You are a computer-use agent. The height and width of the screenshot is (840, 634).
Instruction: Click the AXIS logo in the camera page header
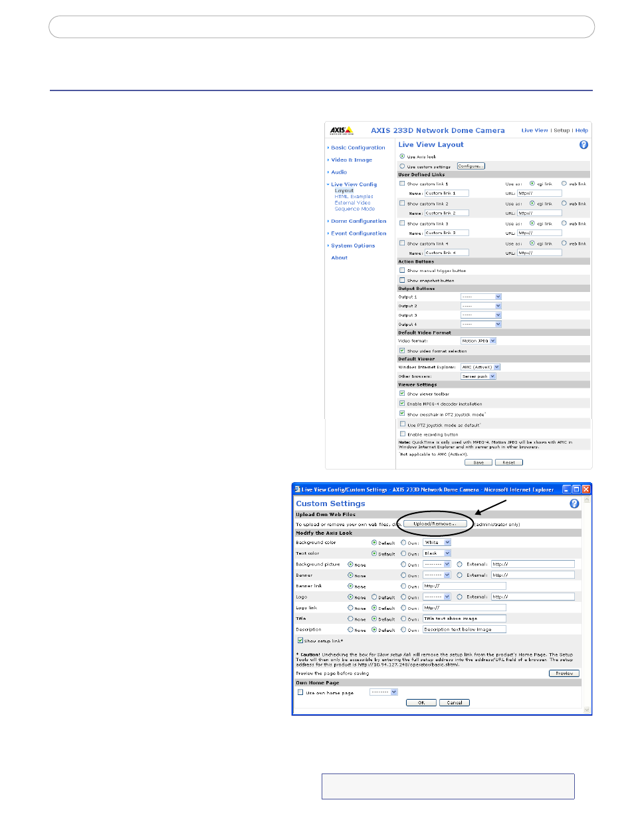pyautogui.click(x=342, y=130)
